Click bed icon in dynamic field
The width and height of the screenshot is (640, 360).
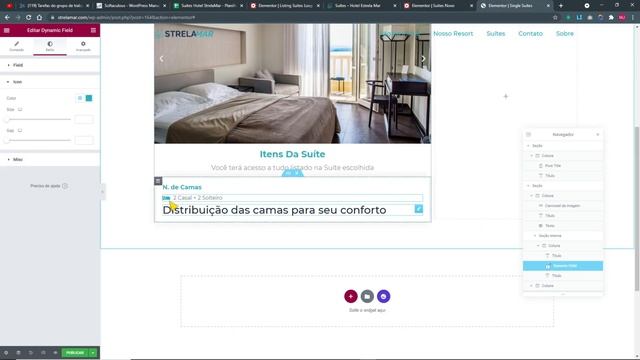coord(166,198)
